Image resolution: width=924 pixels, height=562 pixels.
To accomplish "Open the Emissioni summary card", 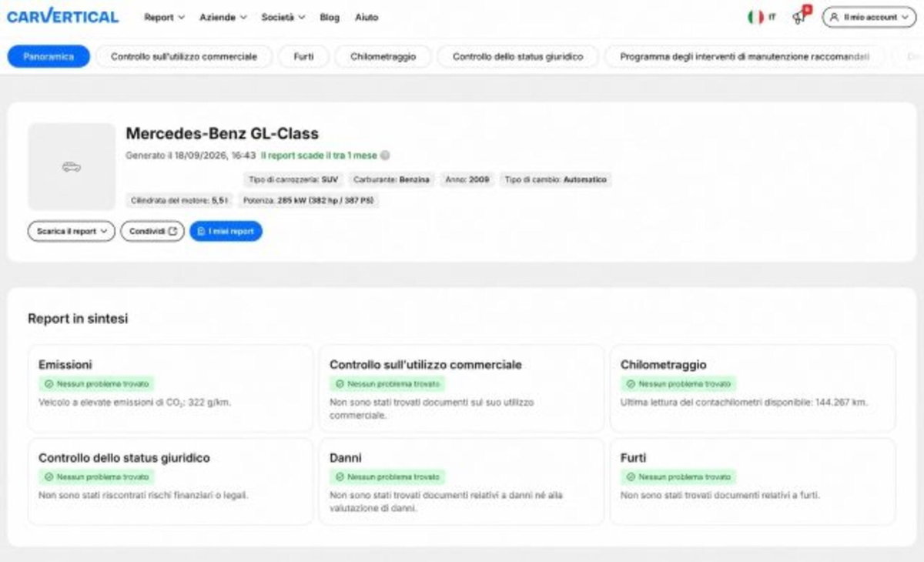I will point(170,388).
